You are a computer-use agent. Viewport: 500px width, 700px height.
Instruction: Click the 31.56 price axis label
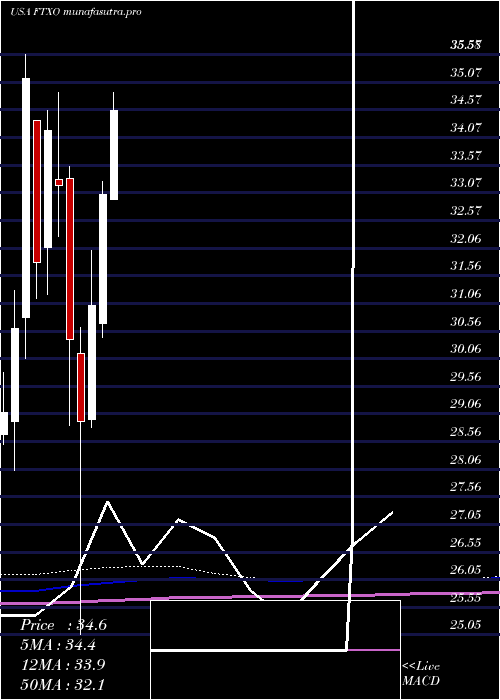point(466,266)
